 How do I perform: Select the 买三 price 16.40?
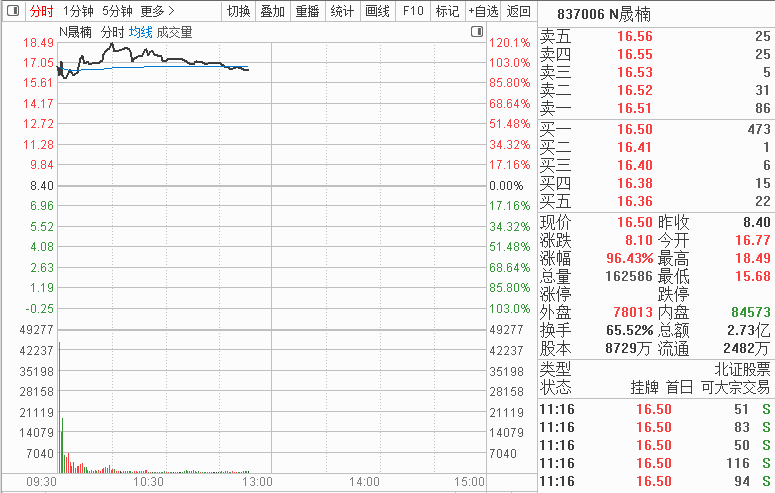click(635, 165)
